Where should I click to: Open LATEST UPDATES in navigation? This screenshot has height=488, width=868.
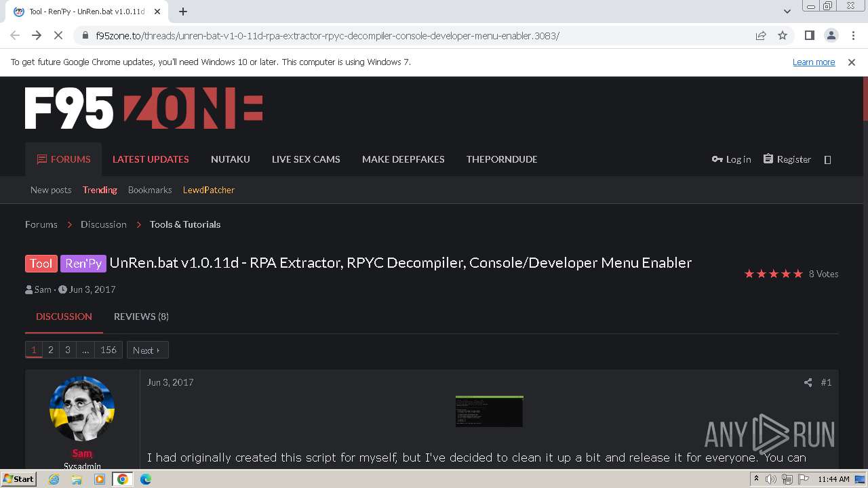(x=151, y=159)
